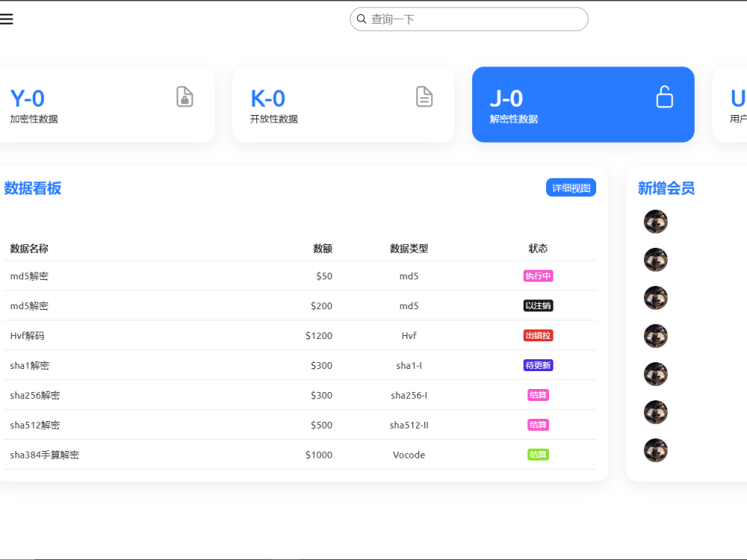747x560 pixels.
Task: Click the $500 amount cell
Action: [x=321, y=425]
